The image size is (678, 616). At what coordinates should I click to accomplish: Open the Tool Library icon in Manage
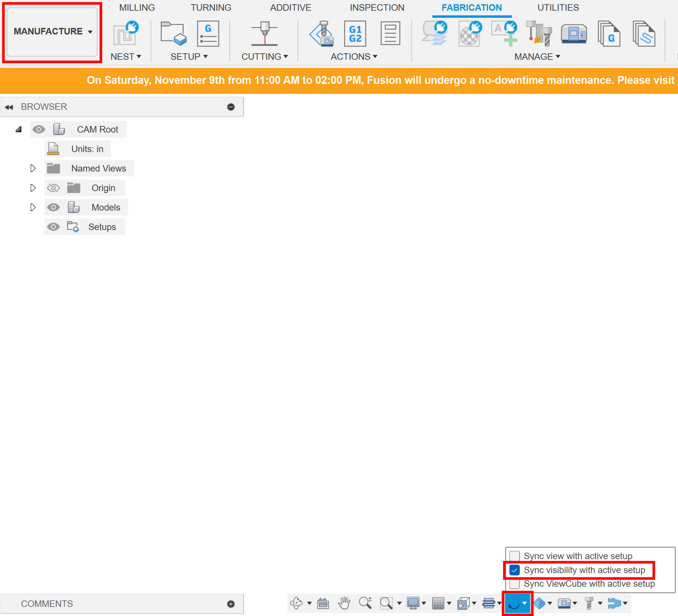coord(539,34)
